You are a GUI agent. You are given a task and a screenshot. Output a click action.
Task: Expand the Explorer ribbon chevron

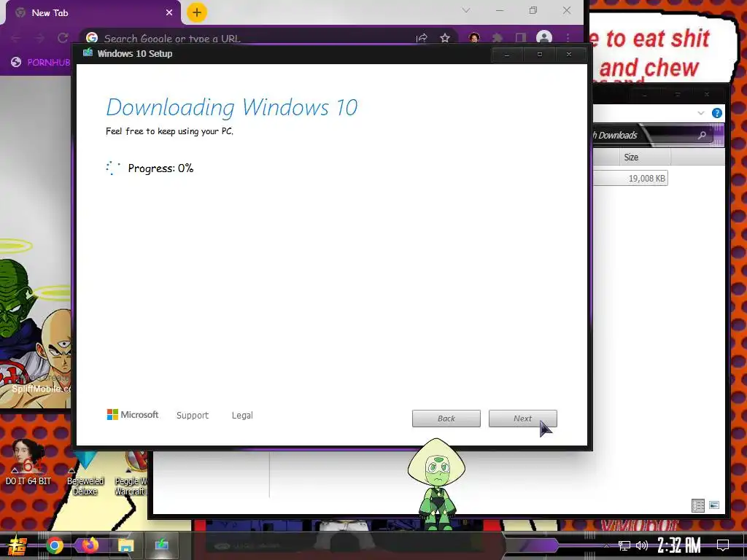(x=701, y=113)
